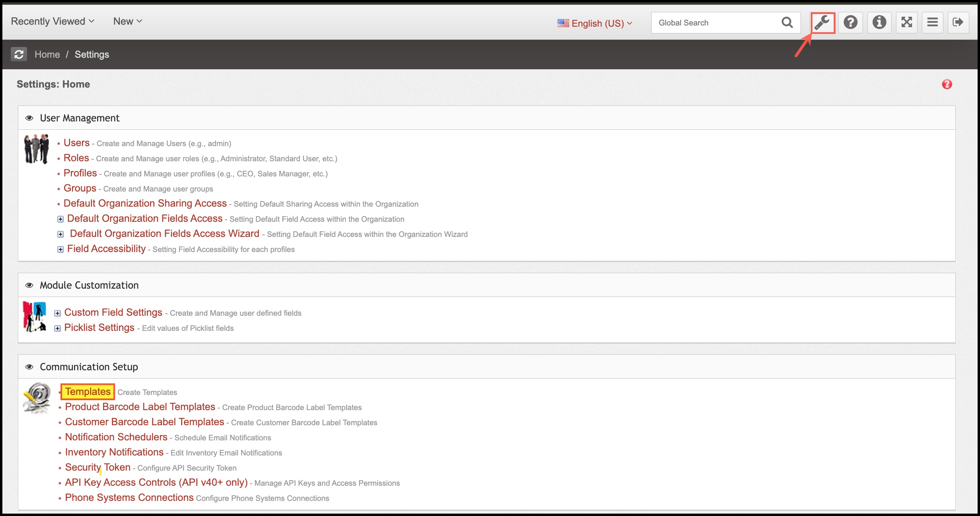This screenshot has height=516, width=980.
Task: Click the red help icon near Settings: Home
Action: [947, 84]
